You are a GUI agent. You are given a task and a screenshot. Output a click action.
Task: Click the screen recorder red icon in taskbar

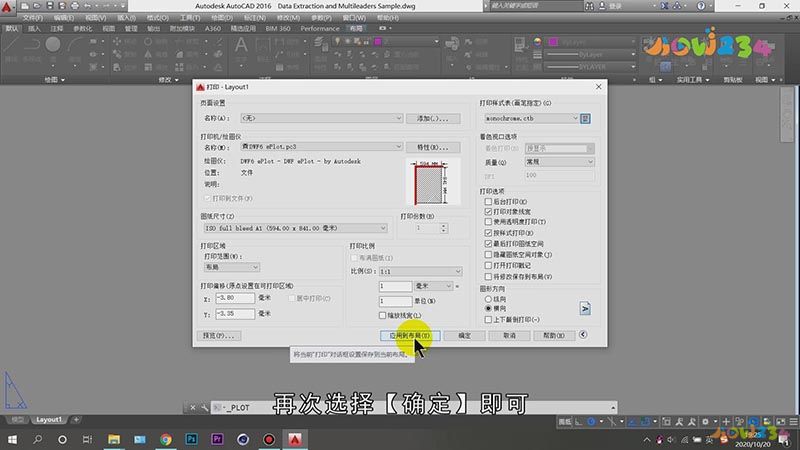269,439
